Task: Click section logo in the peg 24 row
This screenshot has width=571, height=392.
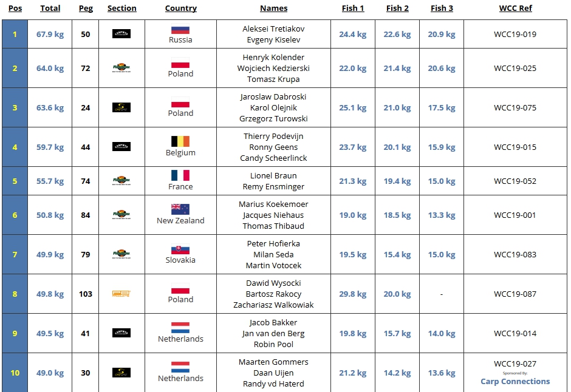Action: [x=121, y=107]
